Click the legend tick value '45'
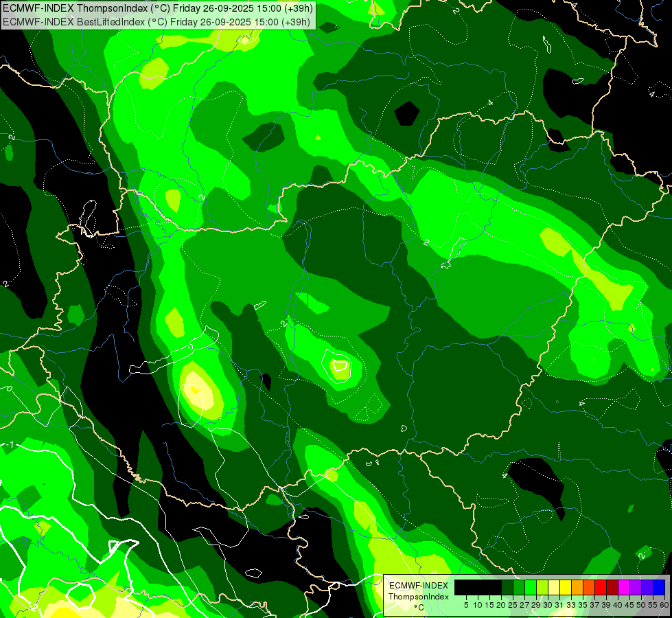Image resolution: width=672 pixels, height=618 pixels. pyautogui.click(x=629, y=605)
